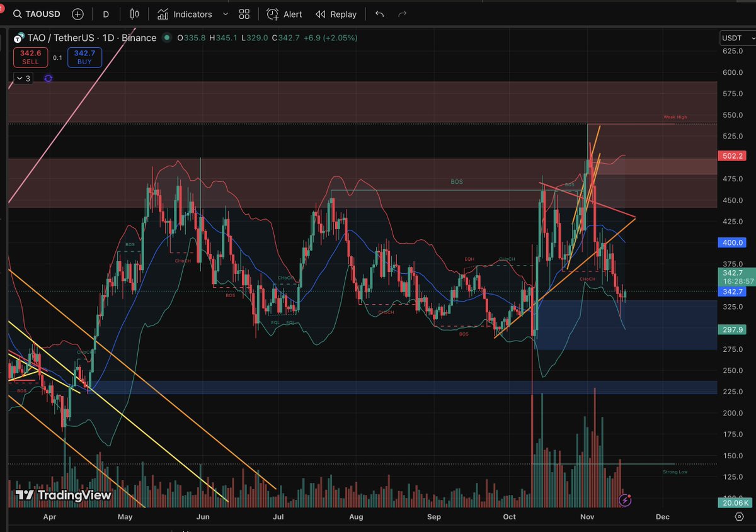Image resolution: width=756 pixels, height=532 pixels.
Task: Click the green data status dot in legend
Action: [x=166, y=38]
